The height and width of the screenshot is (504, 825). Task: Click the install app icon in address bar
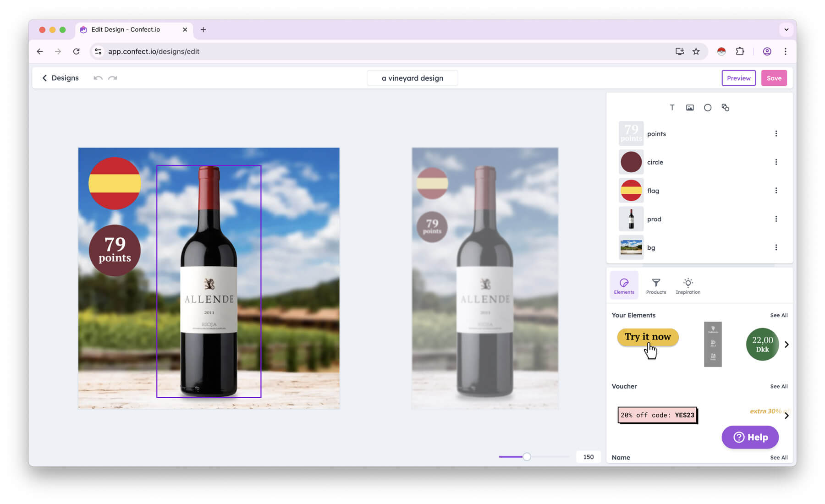point(680,51)
